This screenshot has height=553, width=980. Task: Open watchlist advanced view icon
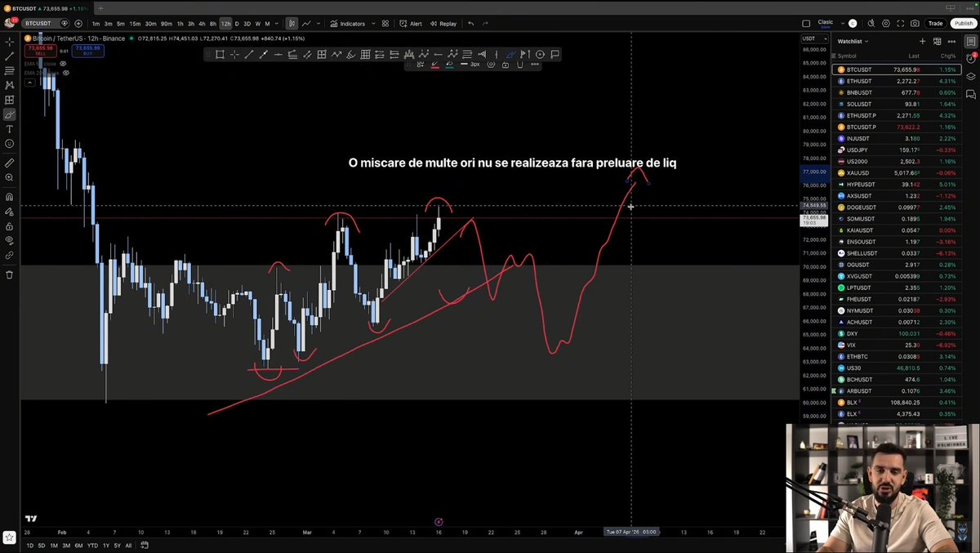point(938,41)
